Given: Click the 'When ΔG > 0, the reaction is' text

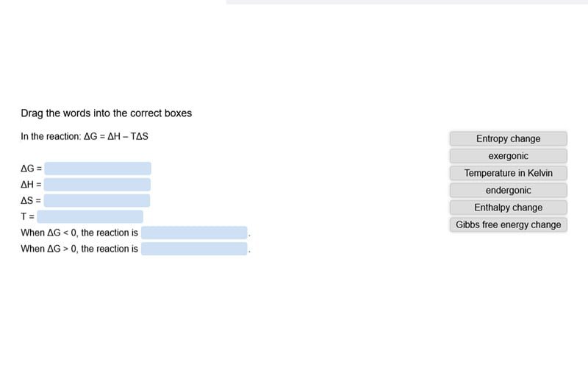Looking at the screenshot, I should (x=79, y=249).
